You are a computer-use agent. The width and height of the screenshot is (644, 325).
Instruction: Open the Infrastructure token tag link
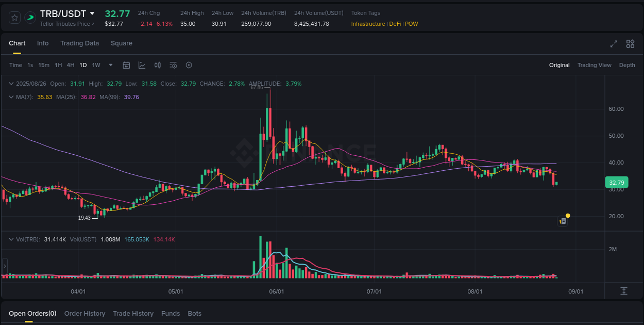point(368,24)
